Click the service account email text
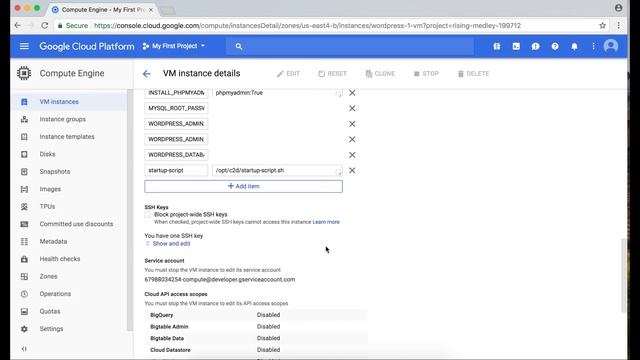This screenshot has width=640, height=360. tap(220, 280)
